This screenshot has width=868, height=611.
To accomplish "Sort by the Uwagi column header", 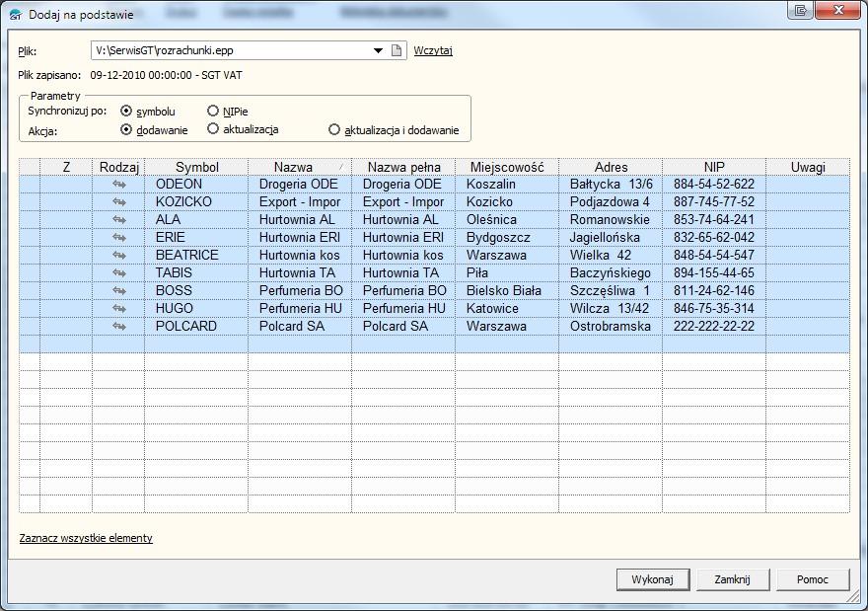I will click(x=808, y=167).
